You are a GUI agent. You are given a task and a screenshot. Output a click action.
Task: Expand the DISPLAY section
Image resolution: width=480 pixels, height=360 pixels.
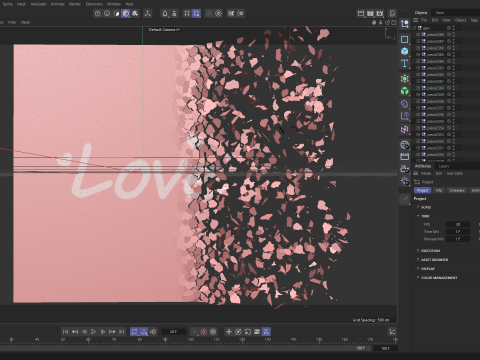[418, 268]
